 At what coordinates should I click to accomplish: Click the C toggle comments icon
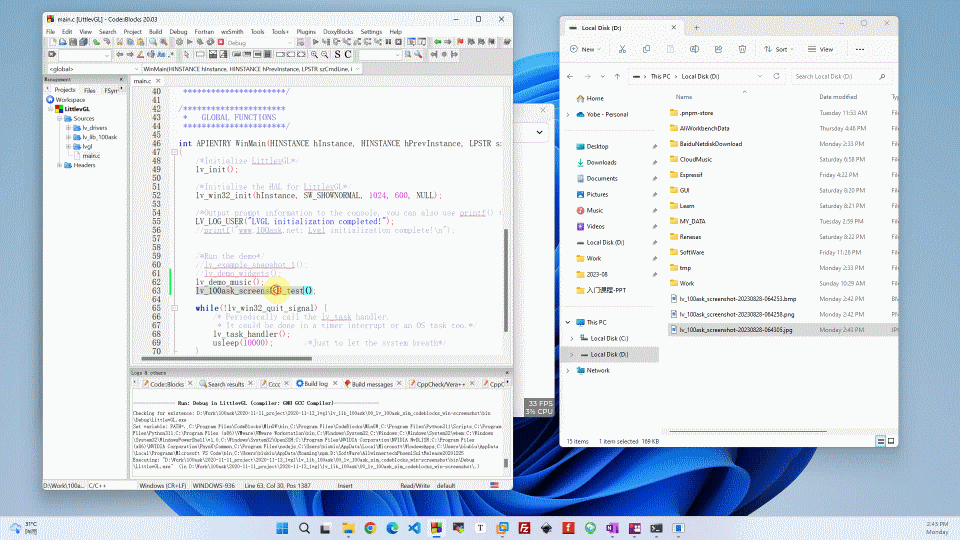(x=348, y=54)
